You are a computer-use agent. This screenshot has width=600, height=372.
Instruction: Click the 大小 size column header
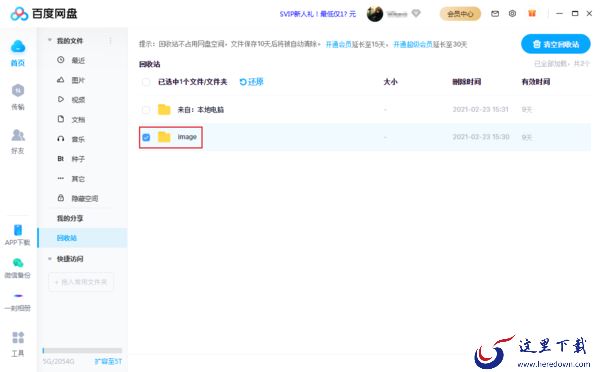(390, 82)
